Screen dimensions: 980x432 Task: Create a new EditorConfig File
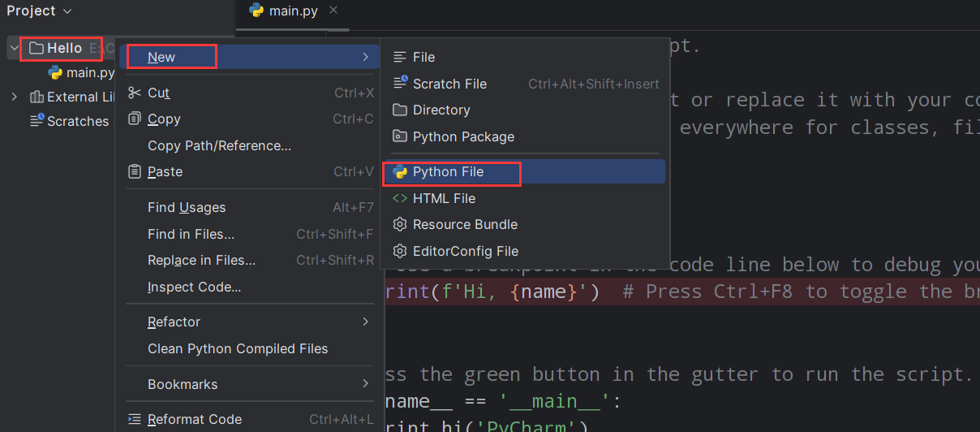525,252
